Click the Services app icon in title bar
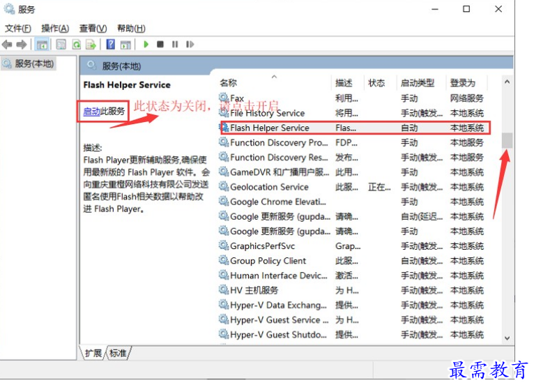The image size is (534, 392). coord(9,9)
